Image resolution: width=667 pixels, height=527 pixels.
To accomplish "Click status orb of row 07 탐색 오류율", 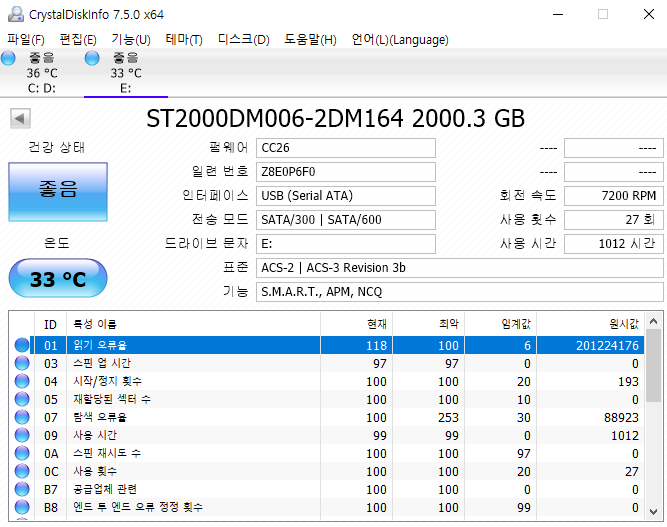I will point(22,417).
